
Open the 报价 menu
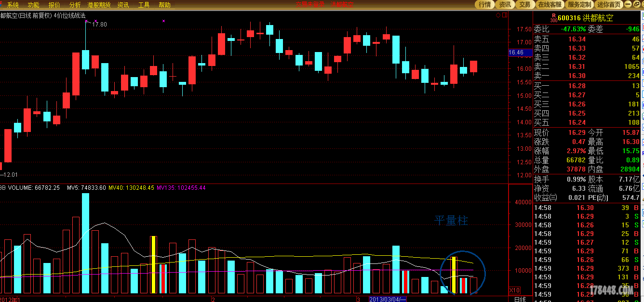tap(54, 5)
